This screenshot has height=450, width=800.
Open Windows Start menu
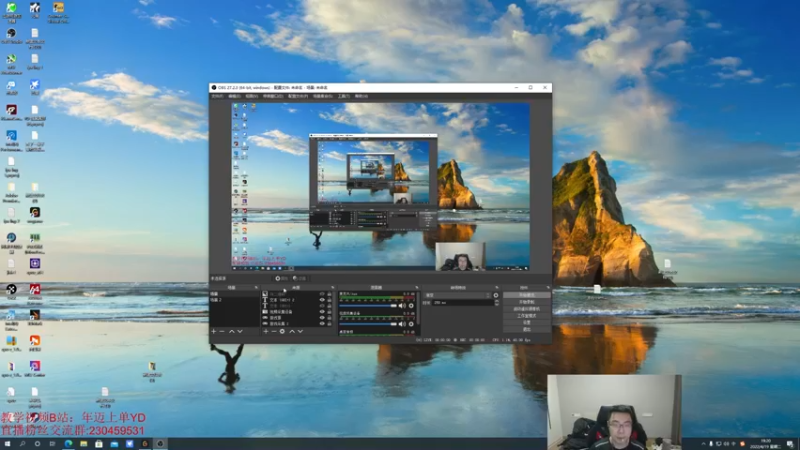7,444
